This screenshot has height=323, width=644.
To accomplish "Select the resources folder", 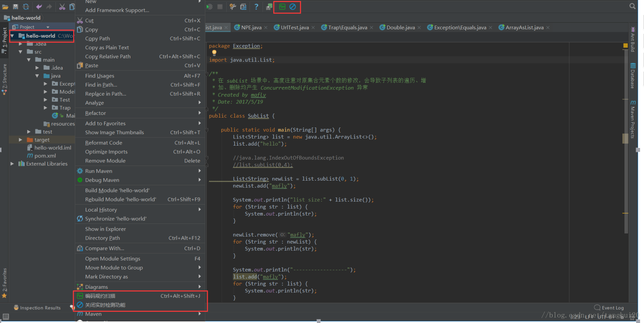I will point(59,124).
